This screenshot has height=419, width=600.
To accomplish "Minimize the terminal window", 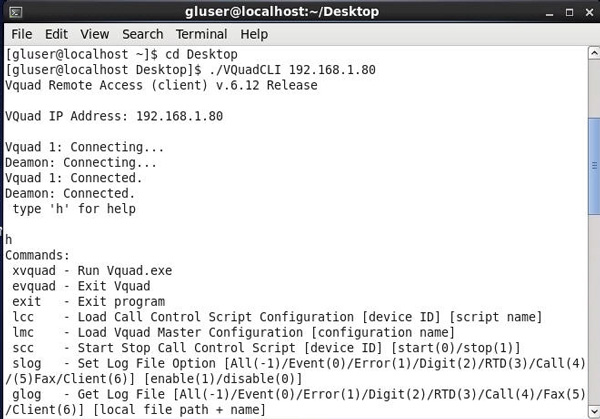I will 549,13.
